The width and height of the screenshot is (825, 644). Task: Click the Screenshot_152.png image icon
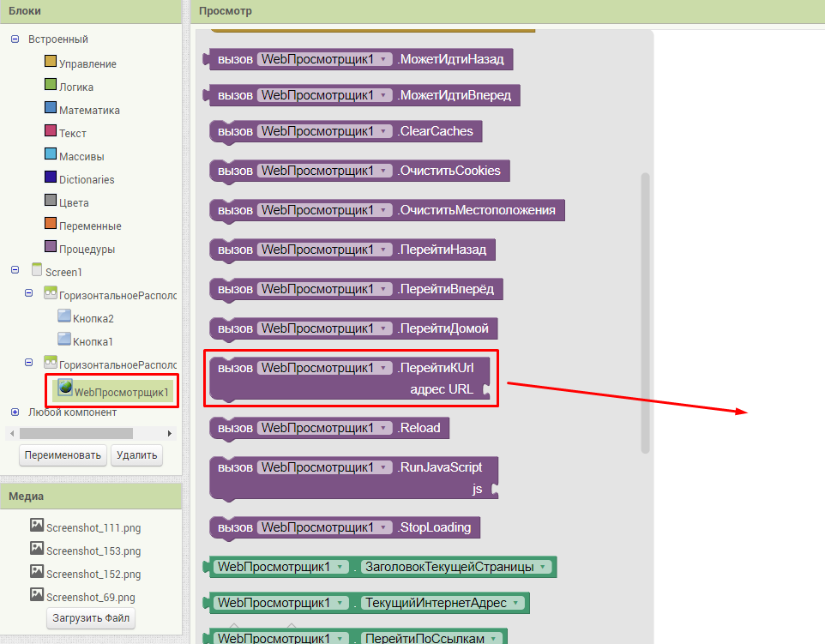coord(36,573)
